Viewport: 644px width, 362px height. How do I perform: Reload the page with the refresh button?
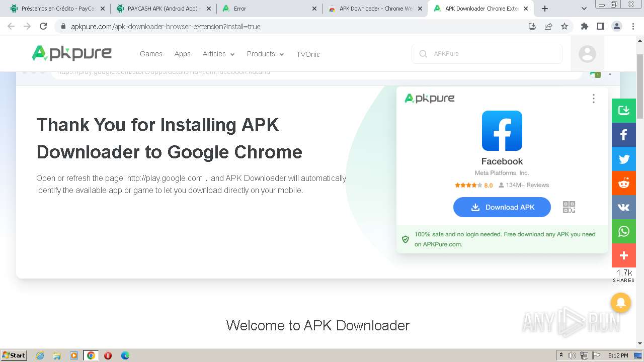43,26
